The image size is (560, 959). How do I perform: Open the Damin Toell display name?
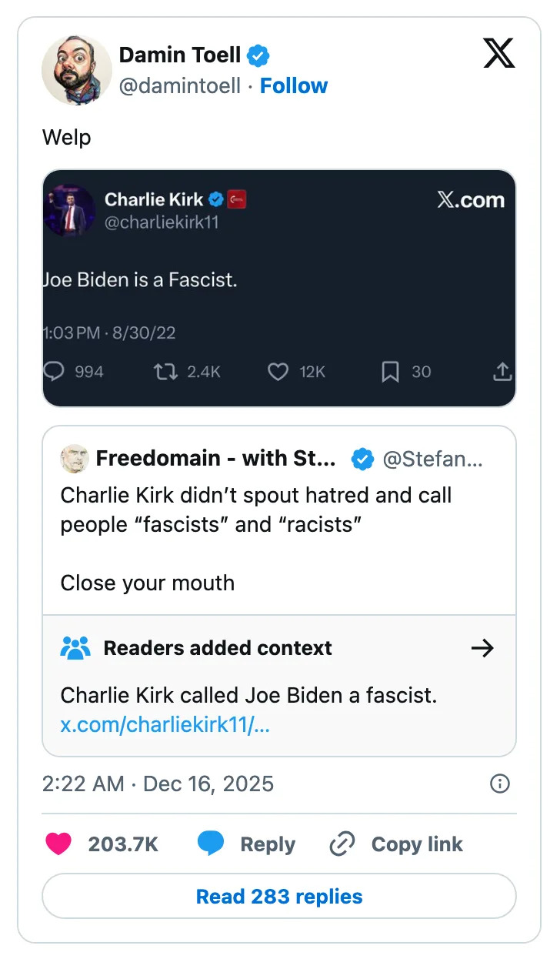(x=180, y=55)
